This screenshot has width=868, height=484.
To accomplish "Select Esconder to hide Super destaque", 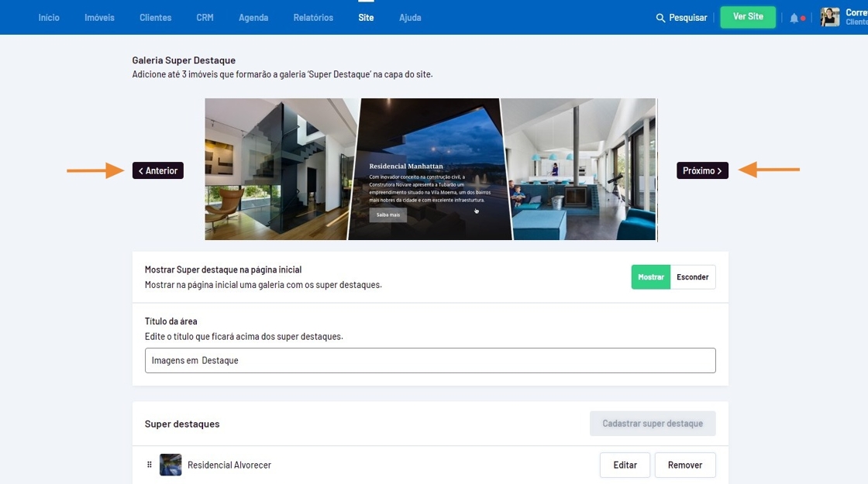I will tap(692, 277).
